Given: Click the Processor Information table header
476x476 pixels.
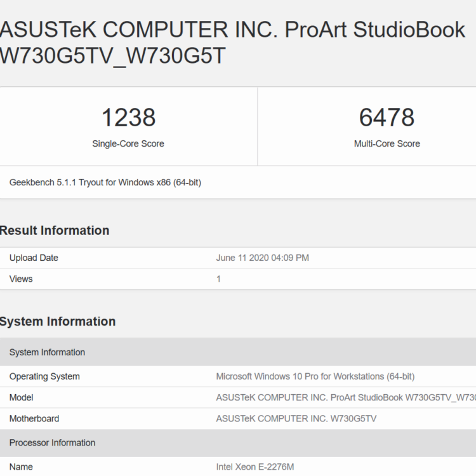Looking at the screenshot, I should (x=52, y=443).
